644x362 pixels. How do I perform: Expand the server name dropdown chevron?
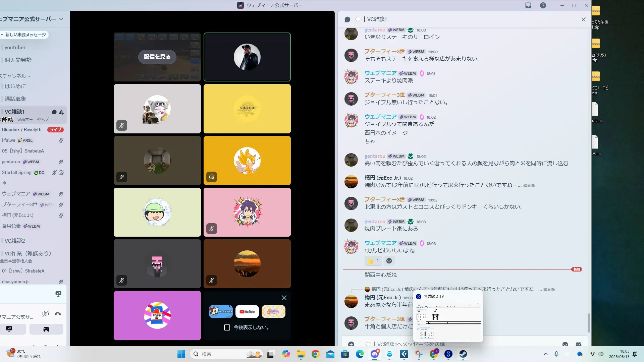(61, 19)
